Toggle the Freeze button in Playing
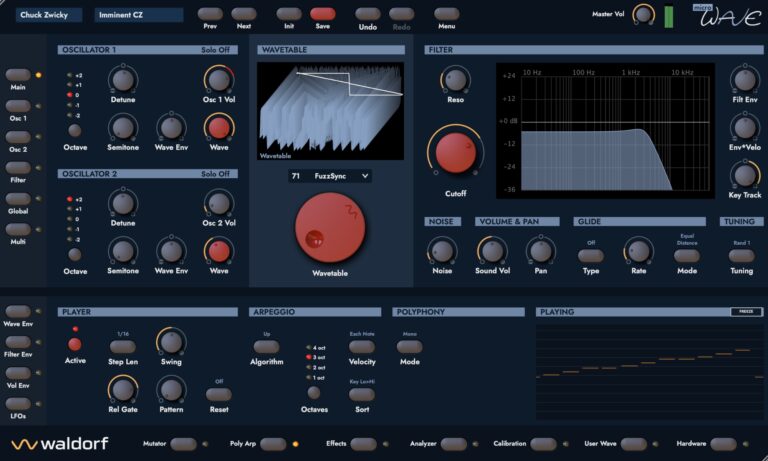The image size is (768, 461). tap(746, 312)
